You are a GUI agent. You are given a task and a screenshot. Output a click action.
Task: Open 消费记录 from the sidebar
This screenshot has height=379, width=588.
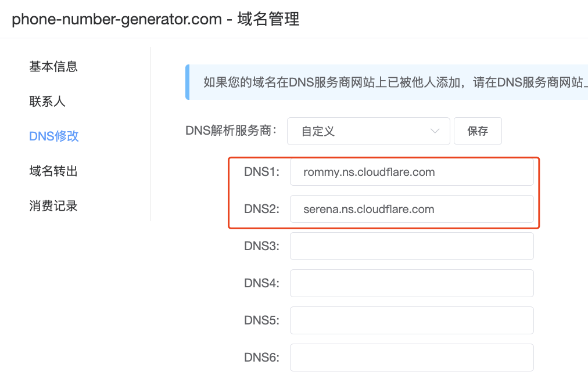pos(53,206)
